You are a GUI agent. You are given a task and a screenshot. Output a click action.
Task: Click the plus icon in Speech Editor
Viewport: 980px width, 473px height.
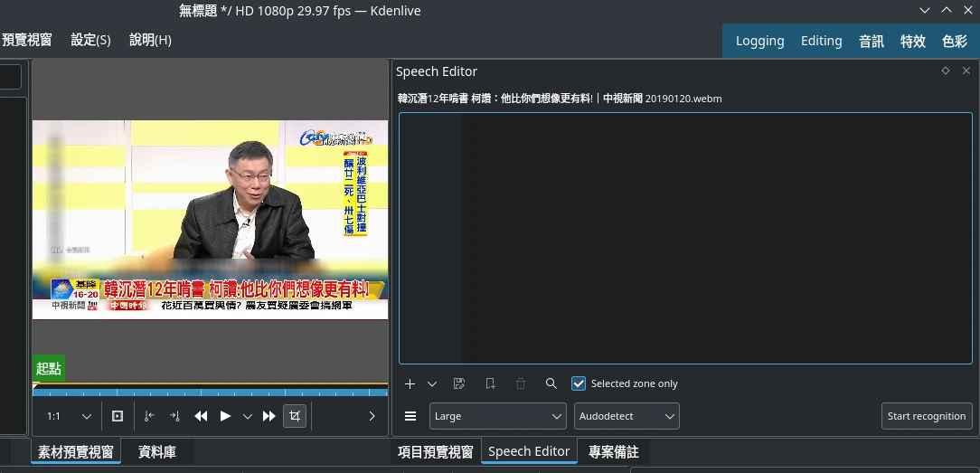410,383
